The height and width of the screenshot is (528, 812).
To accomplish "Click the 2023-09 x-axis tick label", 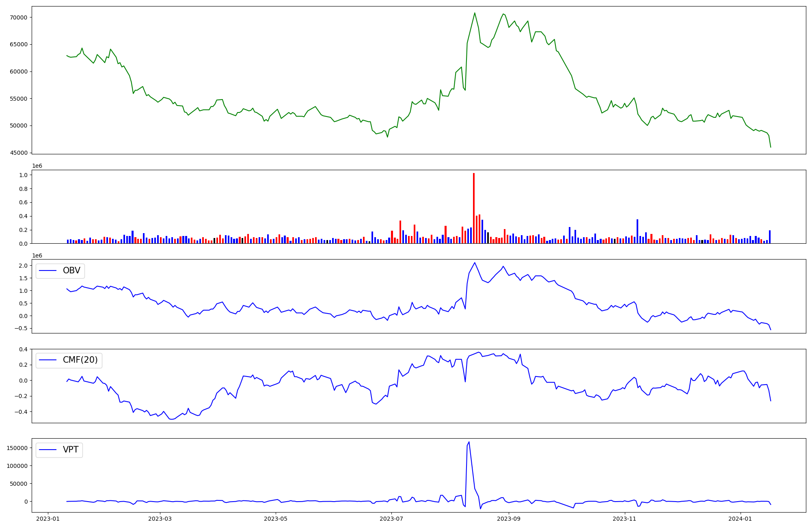I will pos(509,518).
